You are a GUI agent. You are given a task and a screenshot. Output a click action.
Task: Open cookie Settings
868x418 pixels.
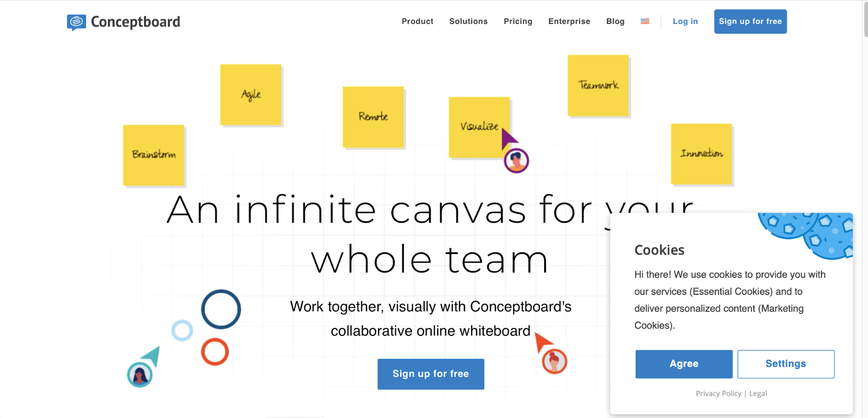coord(785,364)
